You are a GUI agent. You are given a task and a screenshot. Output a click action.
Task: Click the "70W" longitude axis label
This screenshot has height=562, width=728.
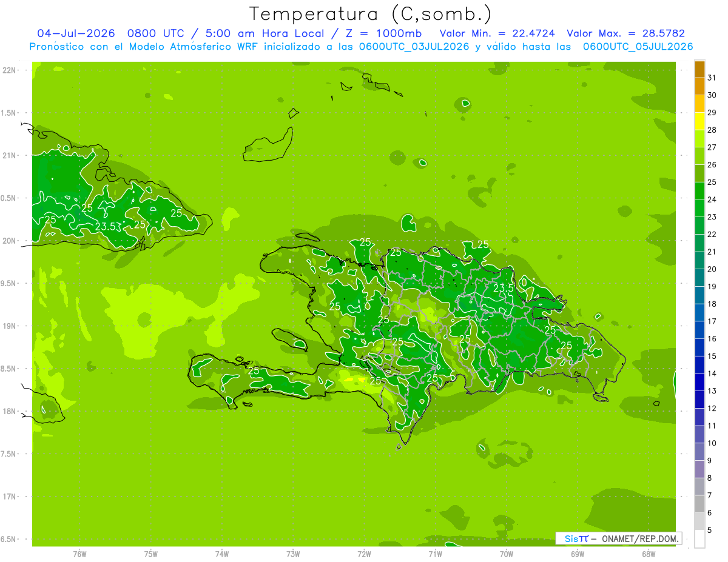(507, 554)
